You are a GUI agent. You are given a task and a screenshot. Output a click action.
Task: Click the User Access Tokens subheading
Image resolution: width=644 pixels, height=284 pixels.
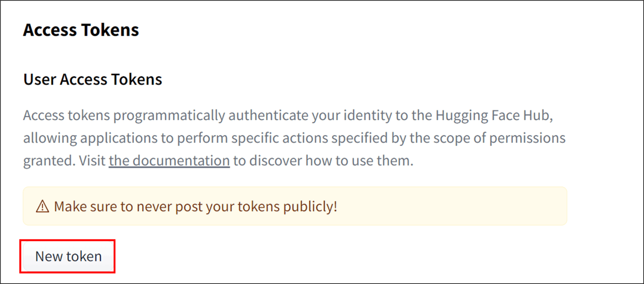pyautogui.click(x=92, y=80)
